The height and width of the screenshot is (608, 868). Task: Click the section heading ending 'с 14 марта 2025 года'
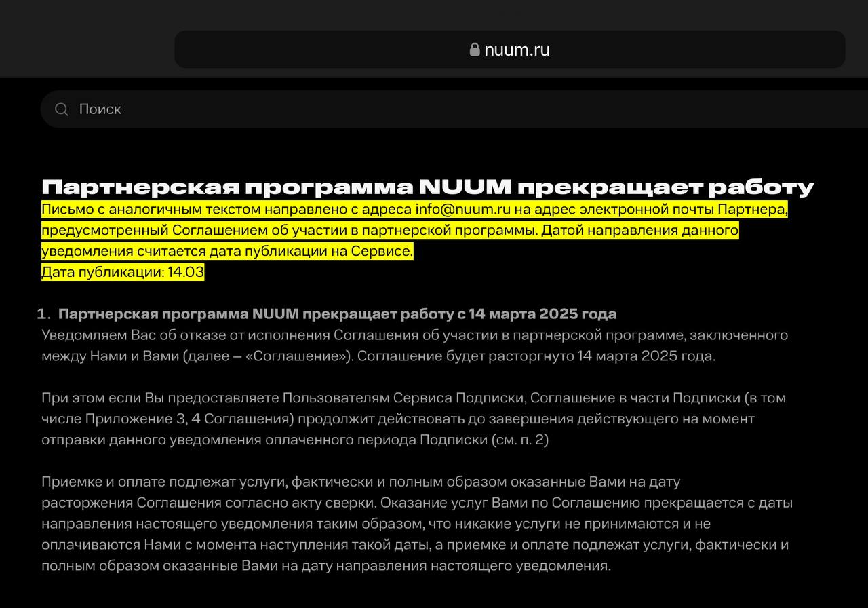(337, 313)
